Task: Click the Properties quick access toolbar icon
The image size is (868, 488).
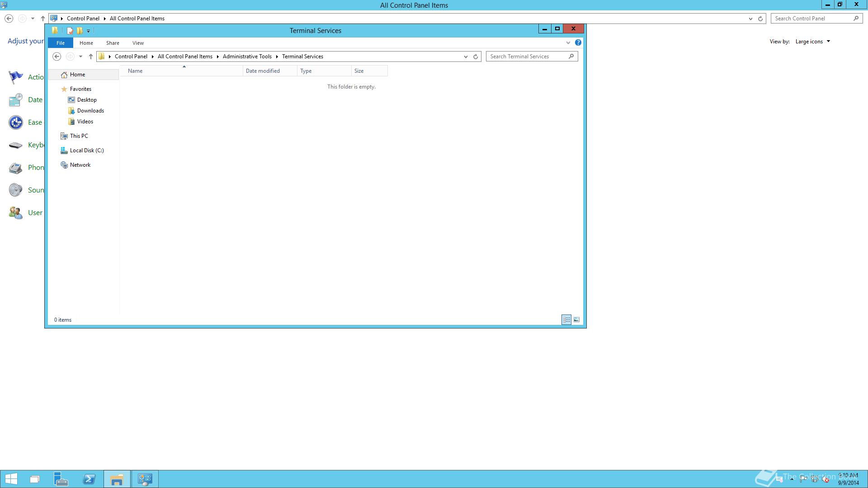Action: click(x=70, y=31)
